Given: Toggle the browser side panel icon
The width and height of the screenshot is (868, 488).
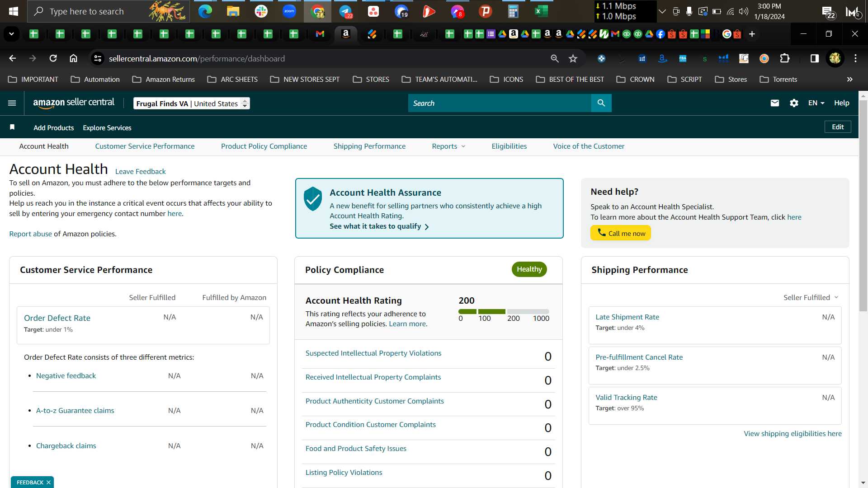Looking at the screenshot, I should click(815, 58).
